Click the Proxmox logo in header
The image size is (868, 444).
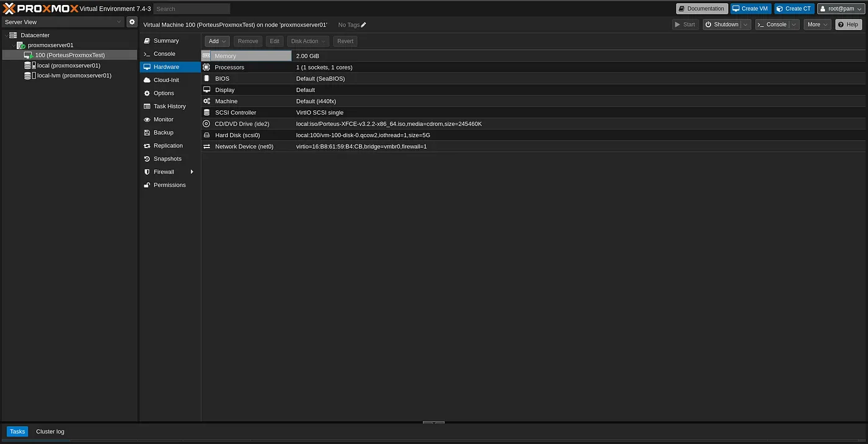coord(41,9)
